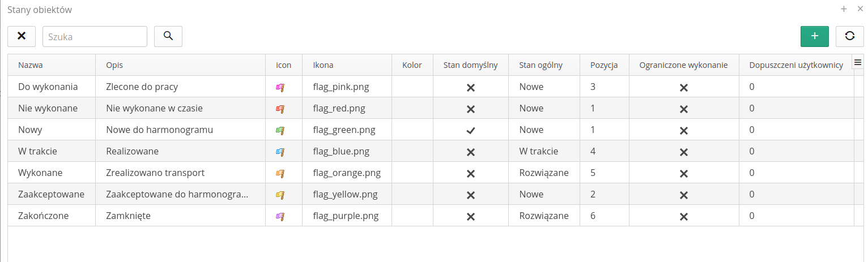Viewport: 868px width, 262px height.
Task: Click the green flag icon for Nowy
Action: coord(279,130)
